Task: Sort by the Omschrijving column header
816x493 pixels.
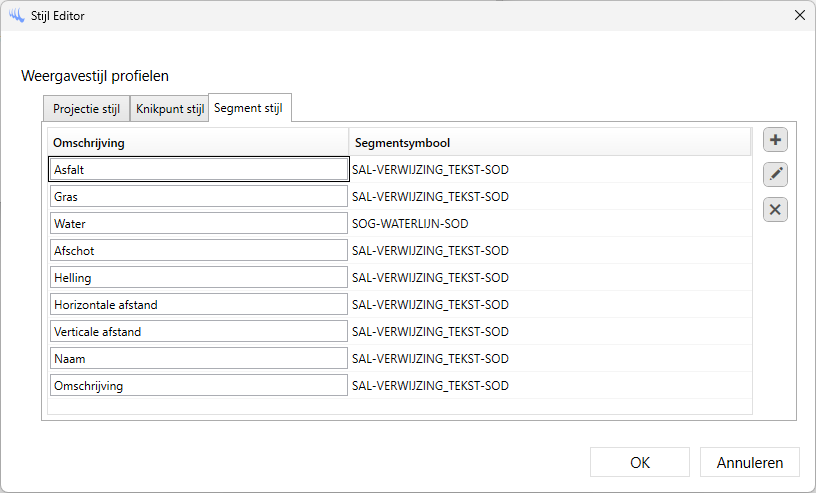Action: click(x=198, y=143)
